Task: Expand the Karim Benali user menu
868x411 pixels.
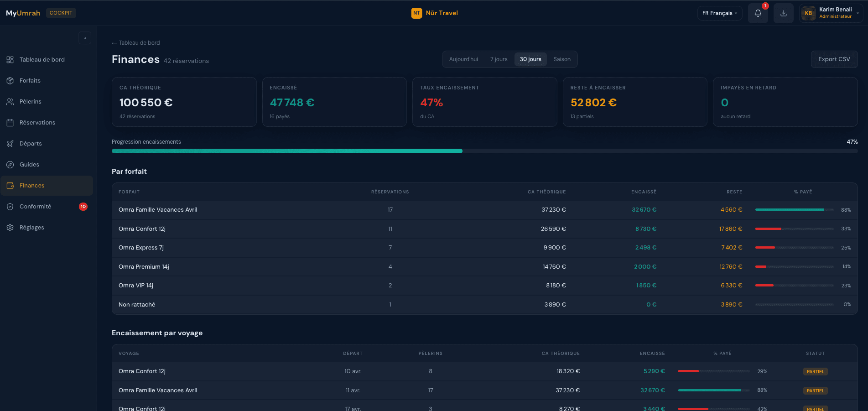Action: tap(831, 13)
